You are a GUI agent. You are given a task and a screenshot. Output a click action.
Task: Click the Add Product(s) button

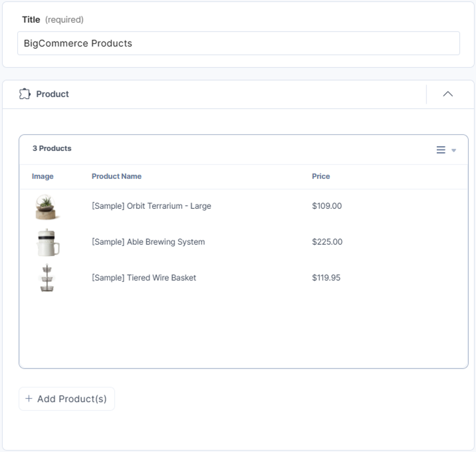point(67,399)
